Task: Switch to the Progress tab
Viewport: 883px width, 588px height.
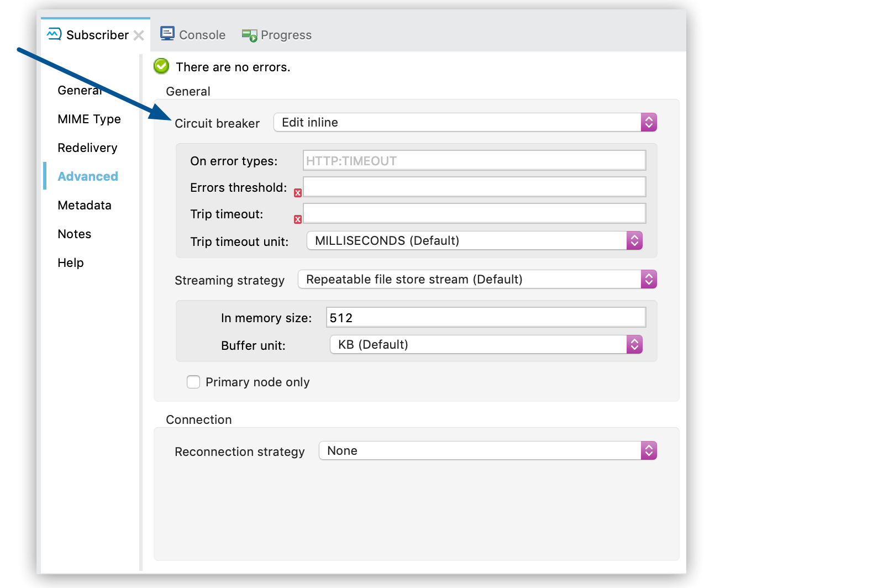Action: (286, 35)
